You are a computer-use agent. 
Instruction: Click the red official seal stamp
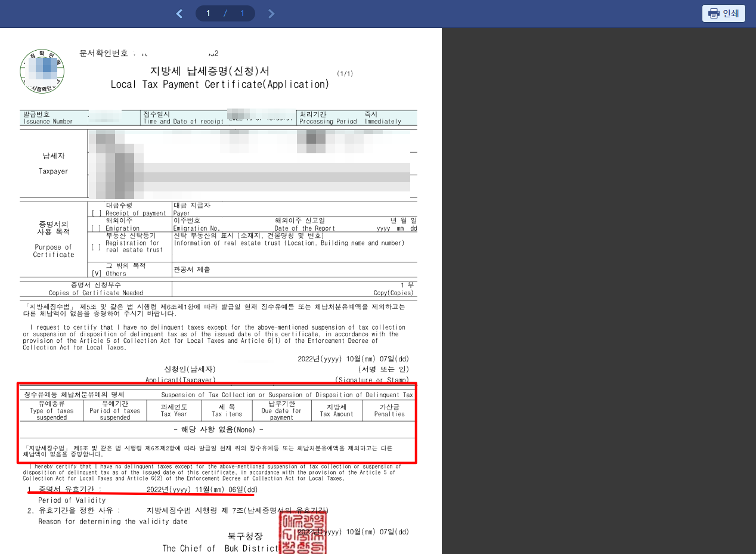[303, 533]
